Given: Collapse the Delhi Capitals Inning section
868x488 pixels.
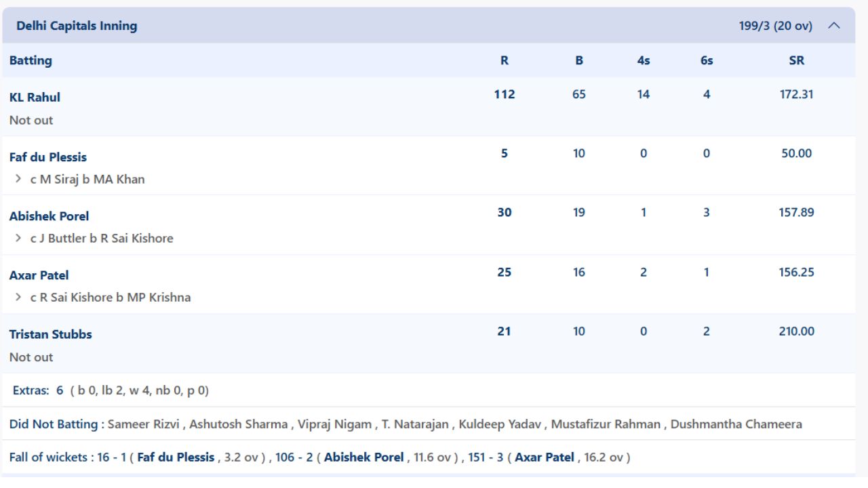Looking at the screenshot, I should tap(834, 26).
